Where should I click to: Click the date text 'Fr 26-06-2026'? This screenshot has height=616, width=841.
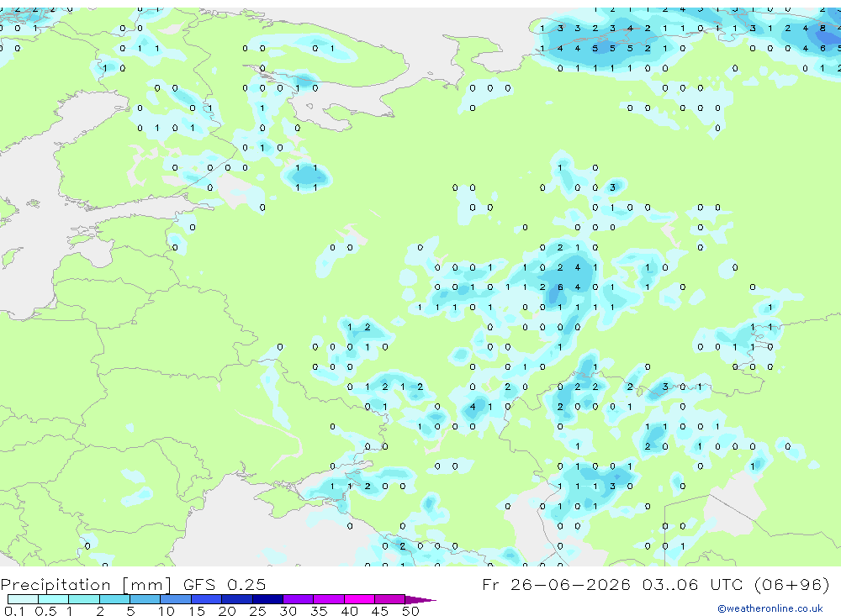[x=556, y=584]
